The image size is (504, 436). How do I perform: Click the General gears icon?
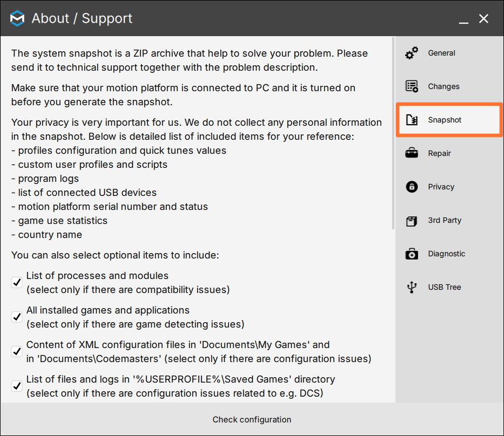(x=412, y=53)
